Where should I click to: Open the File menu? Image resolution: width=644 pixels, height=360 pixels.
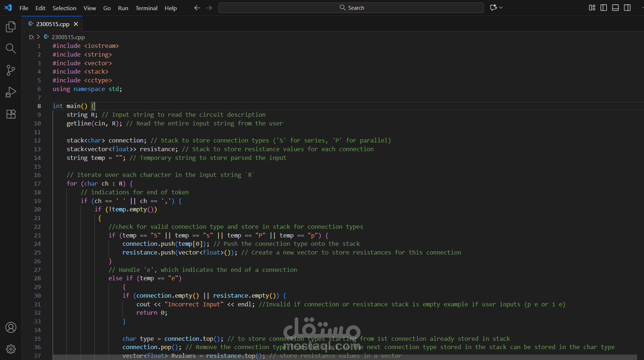click(24, 8)
